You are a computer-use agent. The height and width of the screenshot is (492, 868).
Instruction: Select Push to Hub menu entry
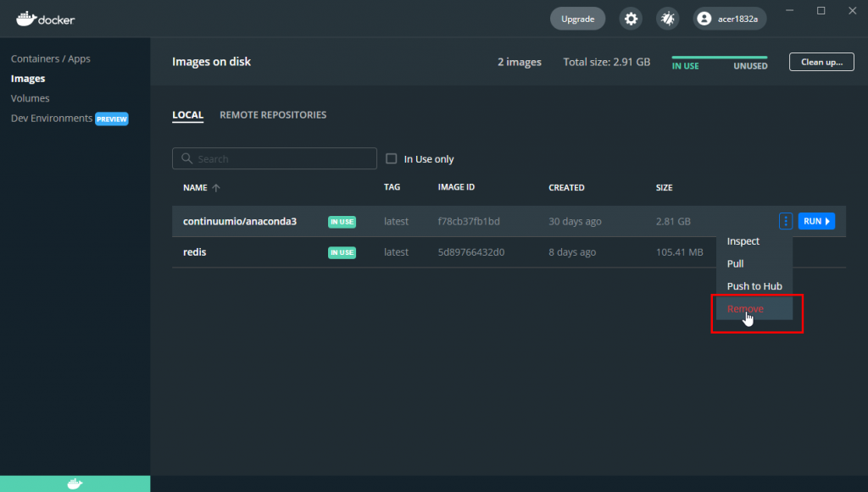click(x=754, y=286)
